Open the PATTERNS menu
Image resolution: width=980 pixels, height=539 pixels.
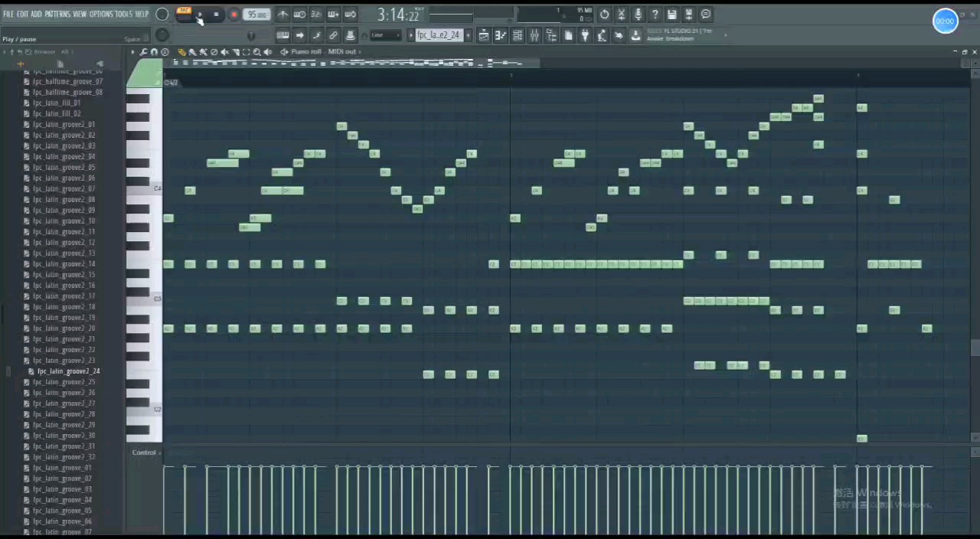pyautogui.click(x=57, y=15)
